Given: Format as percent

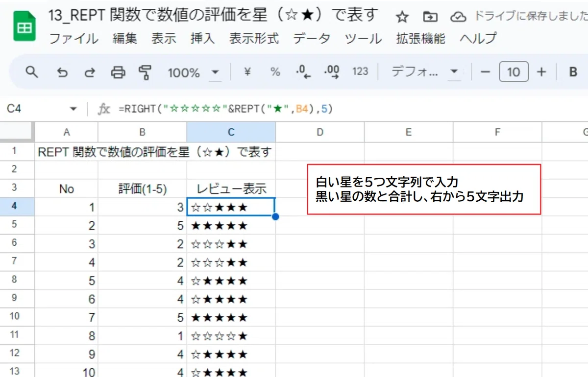Looking at the screenshot, I should tap(275, 72).
